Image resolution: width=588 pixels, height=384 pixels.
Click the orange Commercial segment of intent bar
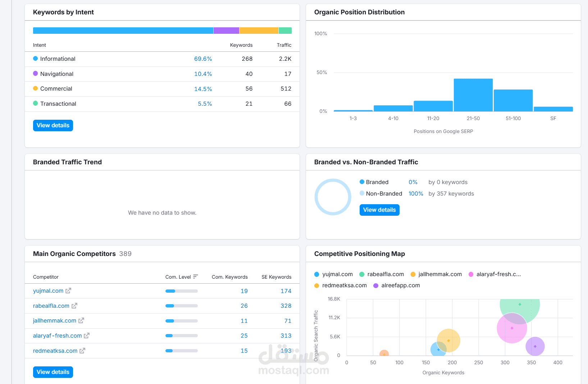[259, 31]
